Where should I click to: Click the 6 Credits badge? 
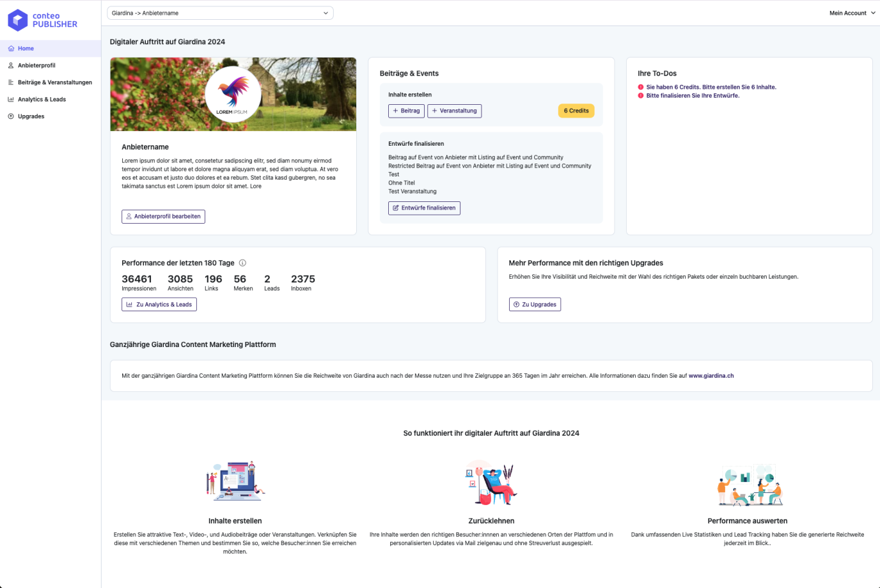[x=576, y=111]
